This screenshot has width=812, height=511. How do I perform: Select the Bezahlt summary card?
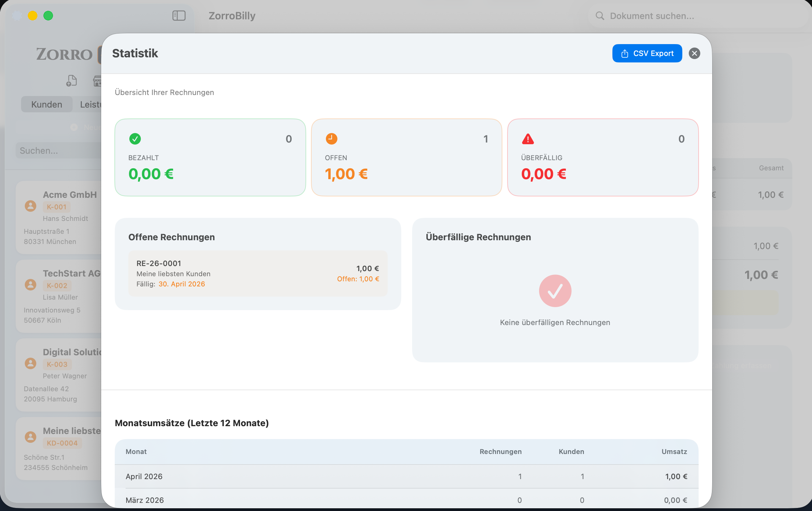click(210, 157)
